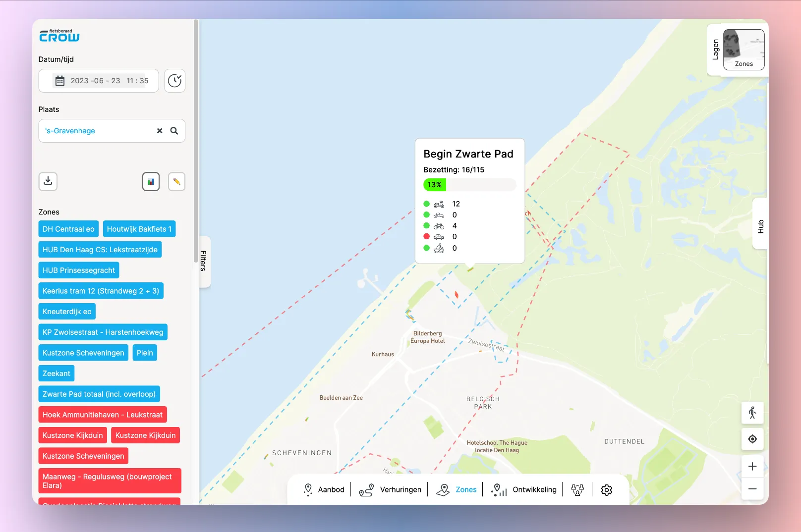Open the Ontwikkeling tab
This screenshot has height=532, width=801.
pyautogui.click(x=524, y=489)
